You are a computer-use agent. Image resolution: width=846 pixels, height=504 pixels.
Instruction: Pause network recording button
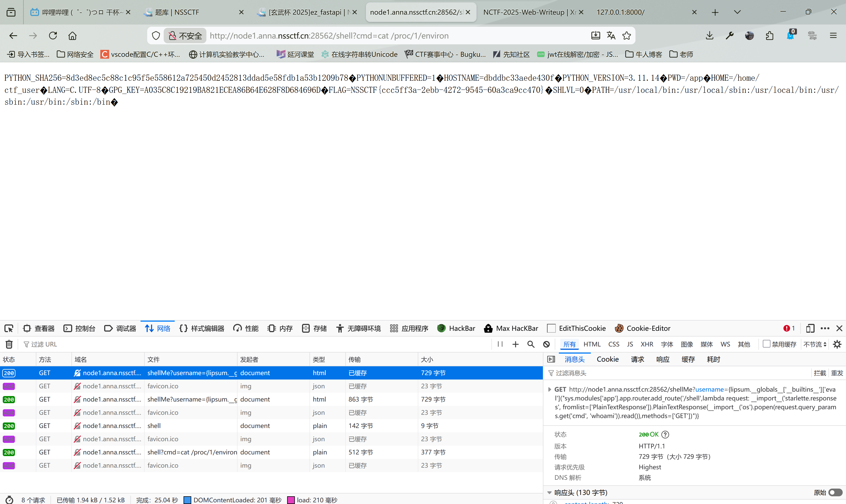point(500,344)
